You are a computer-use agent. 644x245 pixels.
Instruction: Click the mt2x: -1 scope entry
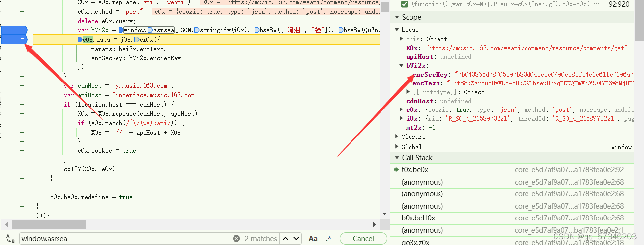click(x=421, y=128)
